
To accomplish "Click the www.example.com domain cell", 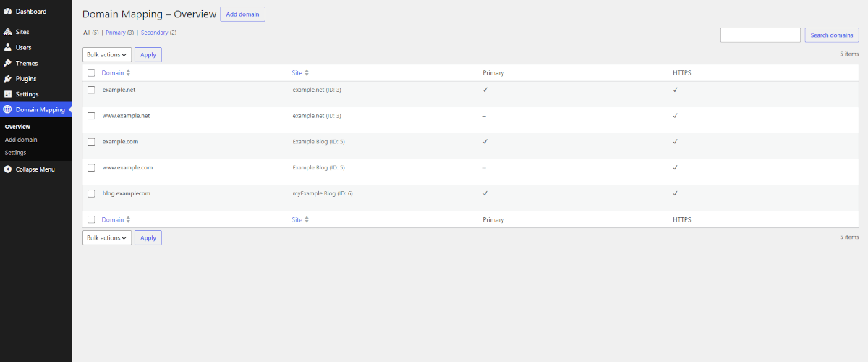I will (127, 168).
